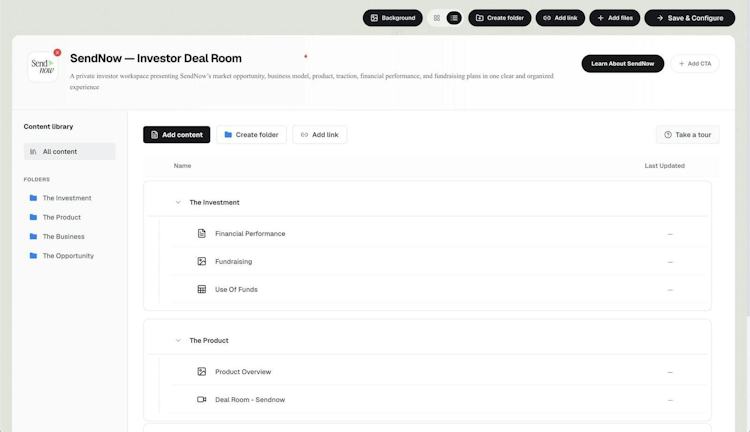Open Deal Room - Sendnow video icon
This screenshot has width=750, height=432.
(202, 399)
